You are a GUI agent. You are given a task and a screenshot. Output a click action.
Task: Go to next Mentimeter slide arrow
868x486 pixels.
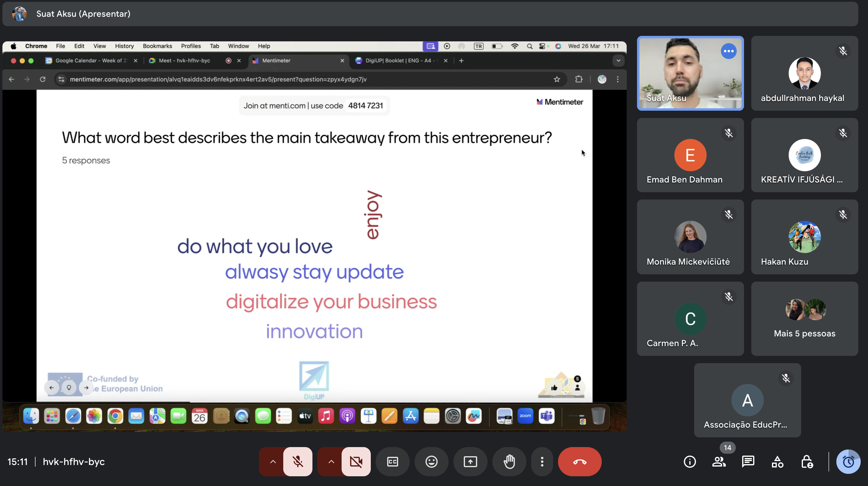point(86,387)
